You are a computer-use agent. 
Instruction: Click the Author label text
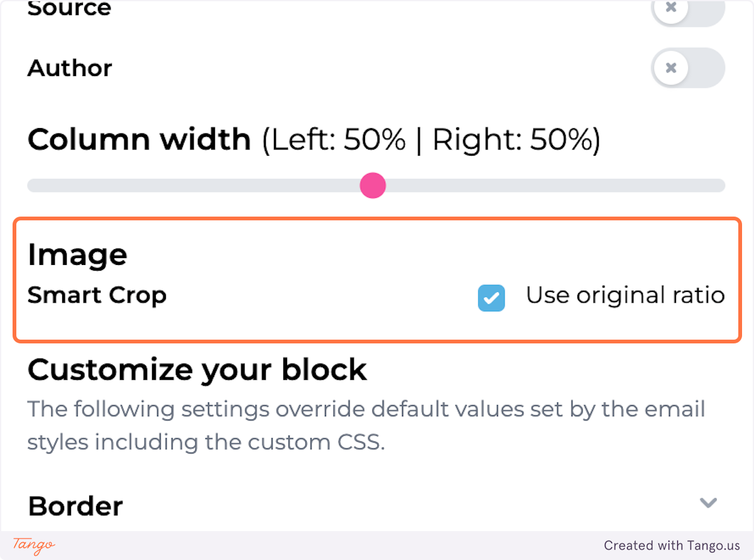coord(70,68)
